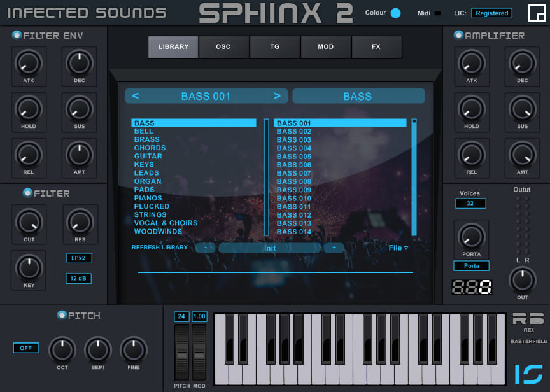
Task: Switch to the TG tab
Action: pos(274,46)
